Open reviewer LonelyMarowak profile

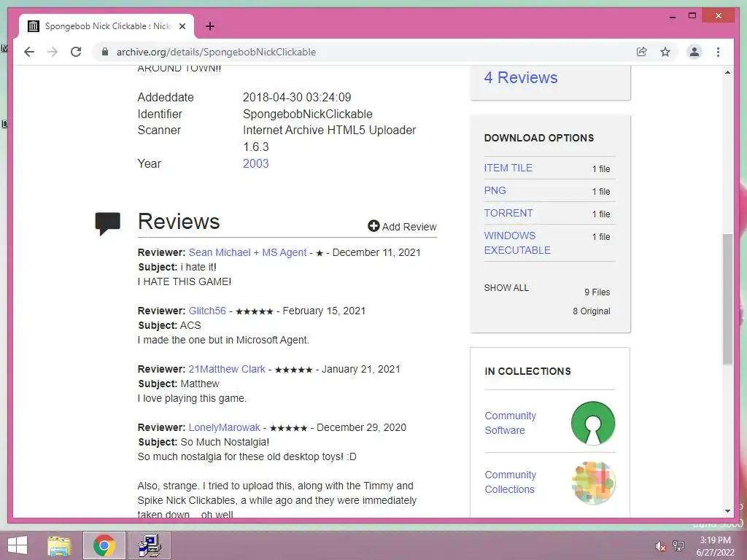[225, 427]
